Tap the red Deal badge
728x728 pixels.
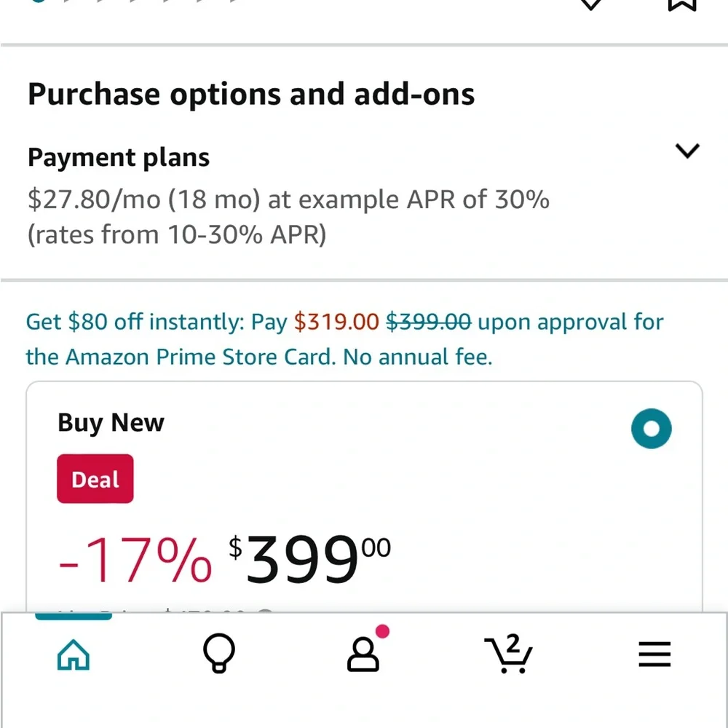pos(95,479)
